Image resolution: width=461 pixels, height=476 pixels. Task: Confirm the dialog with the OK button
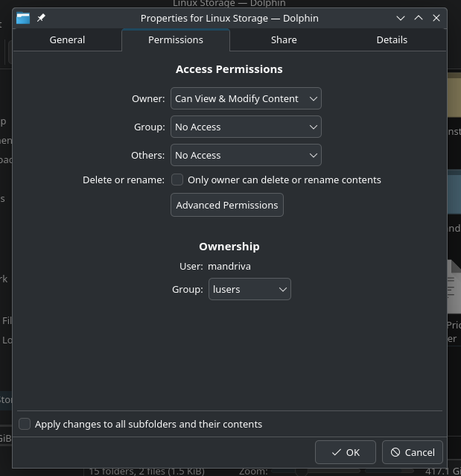click(x=346, y=452)
